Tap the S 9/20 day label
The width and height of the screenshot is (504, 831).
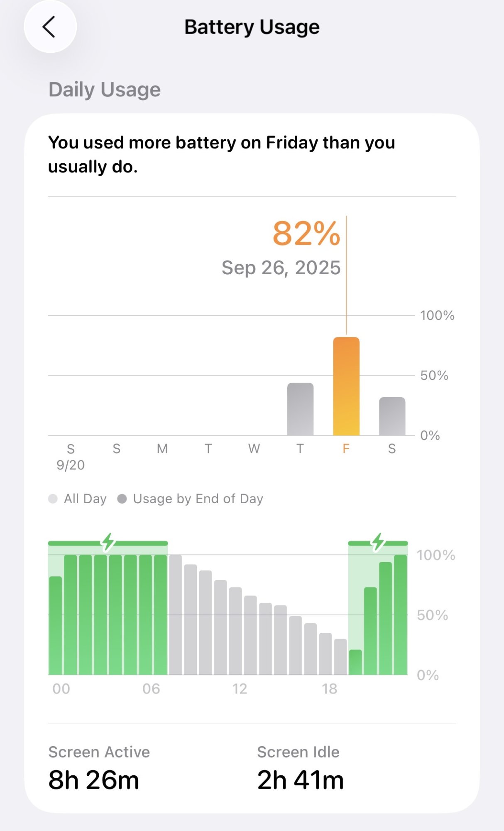point(71,456)
